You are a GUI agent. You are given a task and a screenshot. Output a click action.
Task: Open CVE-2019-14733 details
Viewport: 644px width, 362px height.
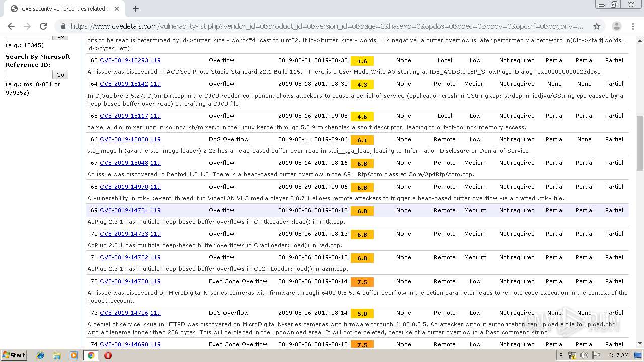124,234
